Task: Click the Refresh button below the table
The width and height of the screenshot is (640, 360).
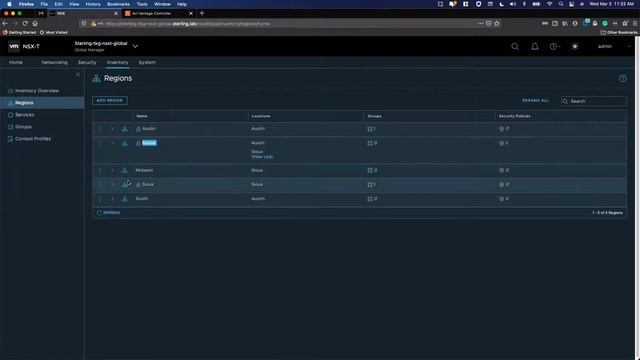Action: pos(109,213)
